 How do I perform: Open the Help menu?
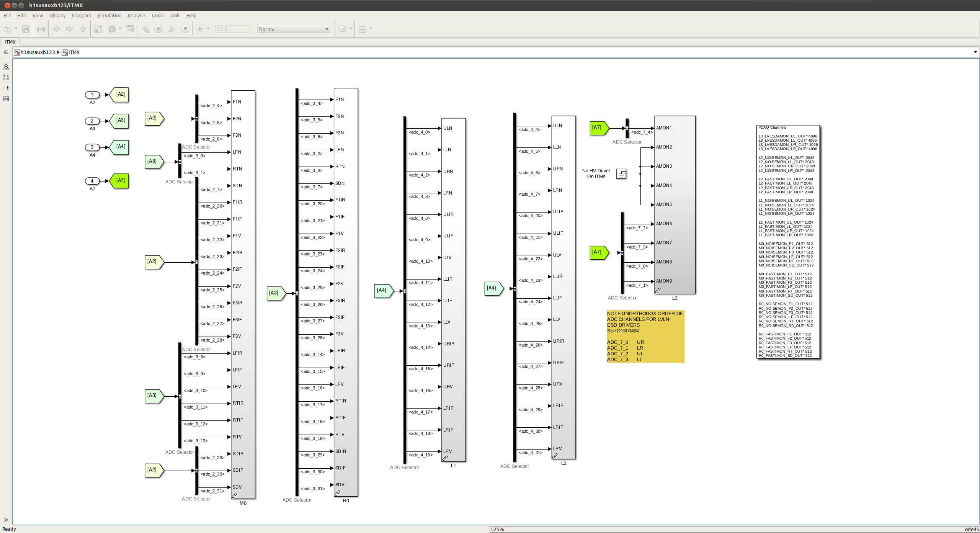(191, 15)
